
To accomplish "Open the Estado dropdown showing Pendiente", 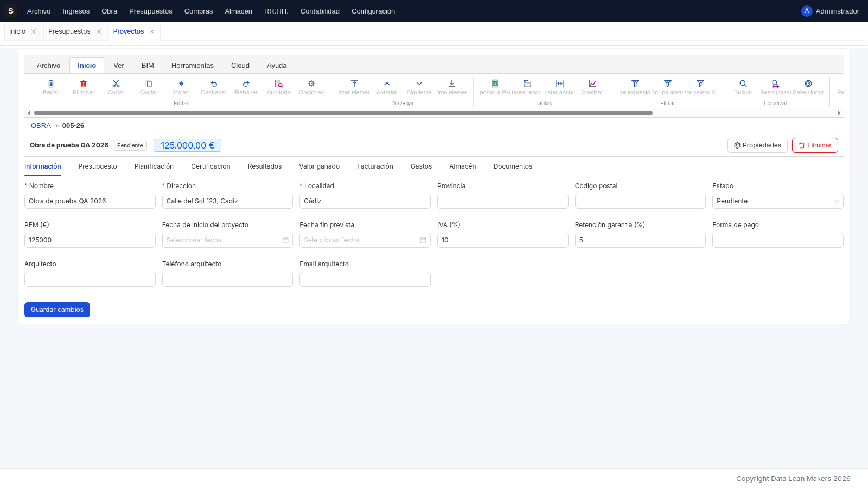I will (x=777, y=201).
